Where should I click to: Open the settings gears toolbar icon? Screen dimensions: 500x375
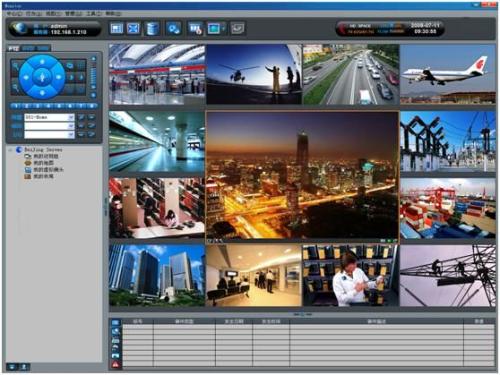tap(174, 29)
